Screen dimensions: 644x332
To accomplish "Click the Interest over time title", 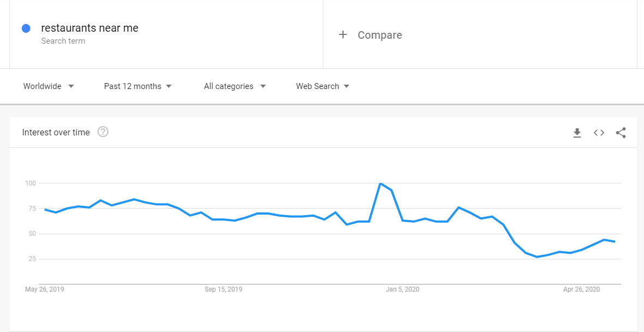I will (x=56, y=133).
